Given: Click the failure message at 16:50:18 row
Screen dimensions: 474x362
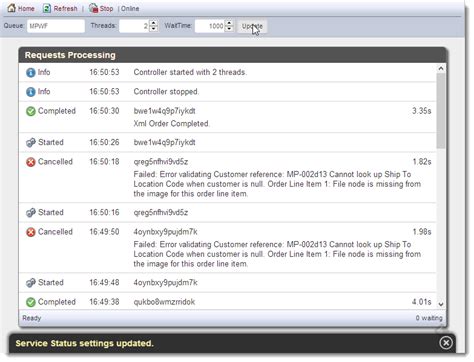Looking at the screenshot, I should (x=277, y=184).
